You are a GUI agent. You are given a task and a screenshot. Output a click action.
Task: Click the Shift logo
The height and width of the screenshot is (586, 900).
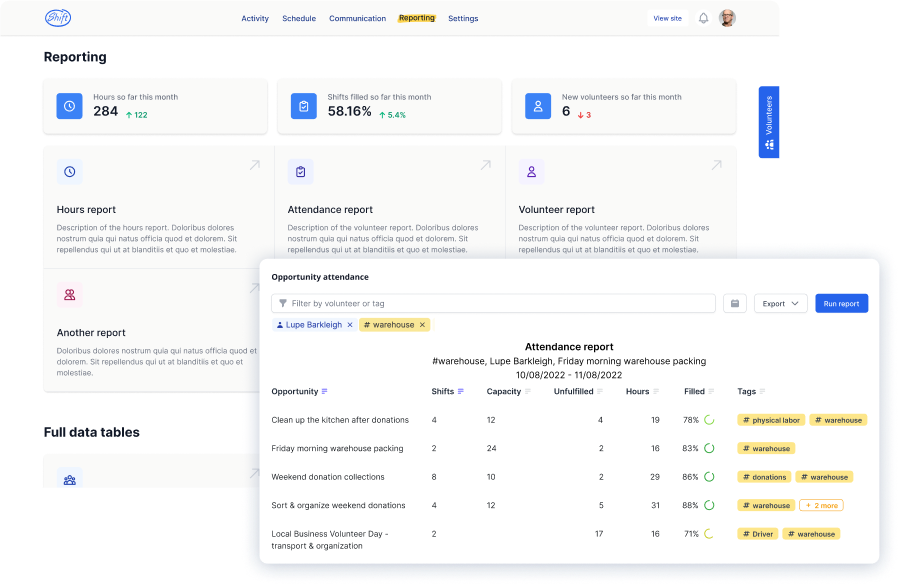(58, 18)
